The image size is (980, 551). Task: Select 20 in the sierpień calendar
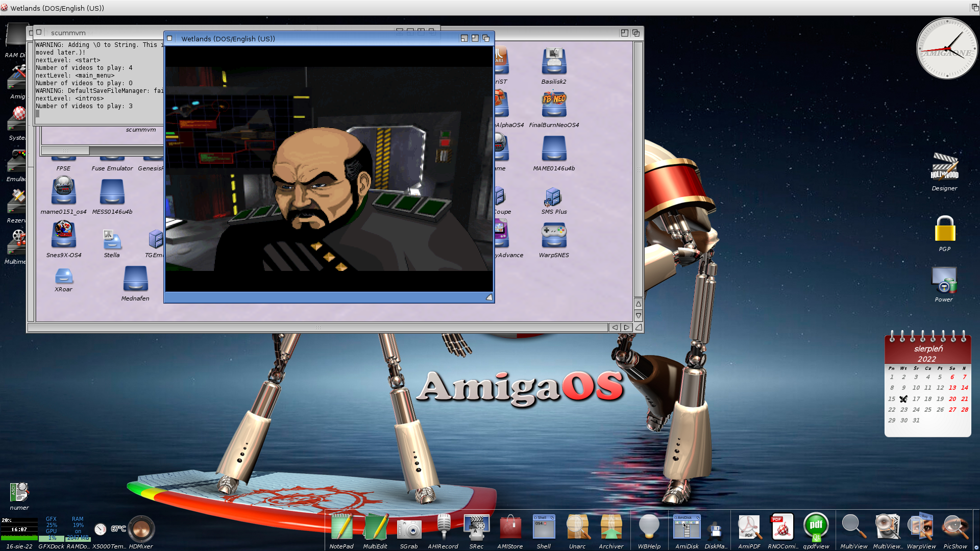pos(952,399)
